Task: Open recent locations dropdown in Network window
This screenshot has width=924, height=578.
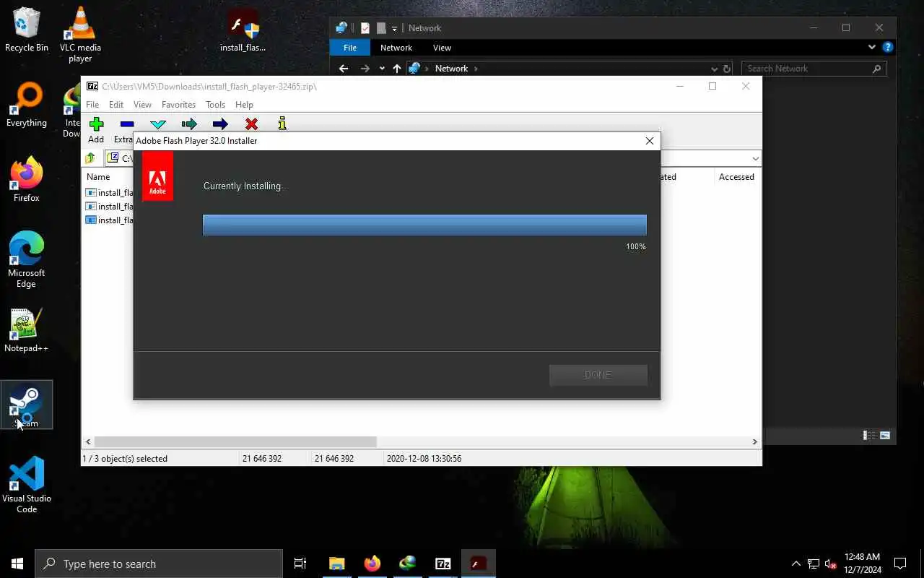Action: pyautogui.click(x=382, y=69)
